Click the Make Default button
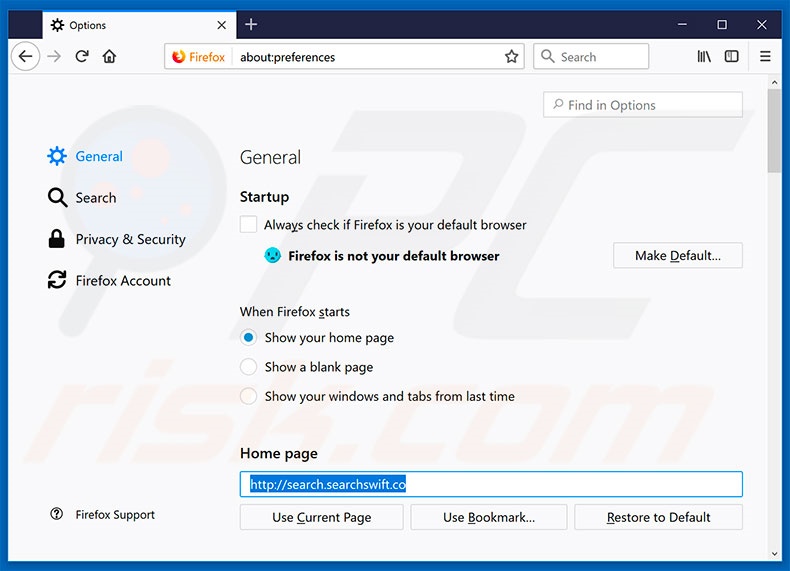 [678, 256]
